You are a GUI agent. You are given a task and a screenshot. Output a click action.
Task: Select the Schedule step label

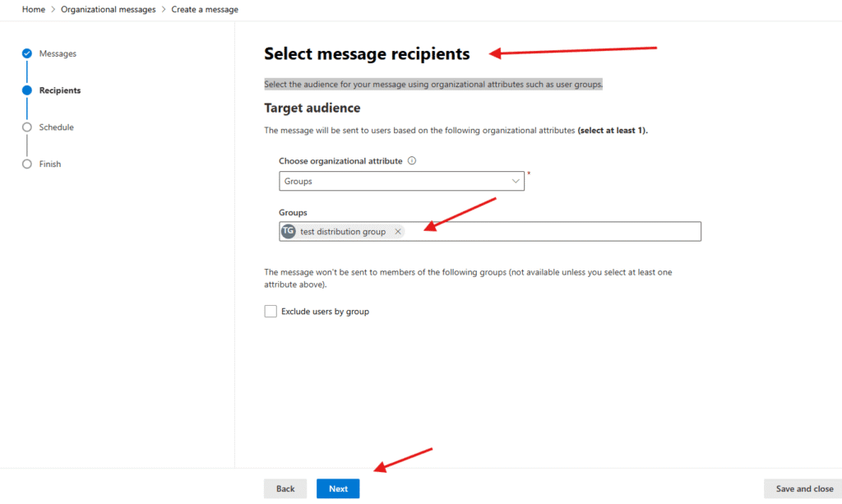(56, 127)
